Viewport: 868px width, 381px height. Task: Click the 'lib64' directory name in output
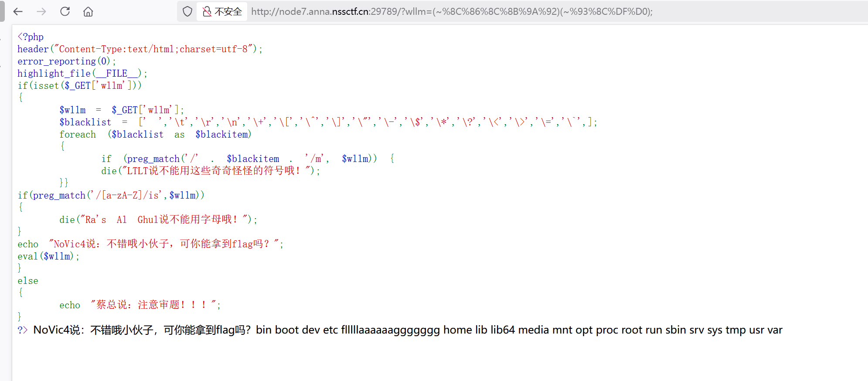coord(503,330)
